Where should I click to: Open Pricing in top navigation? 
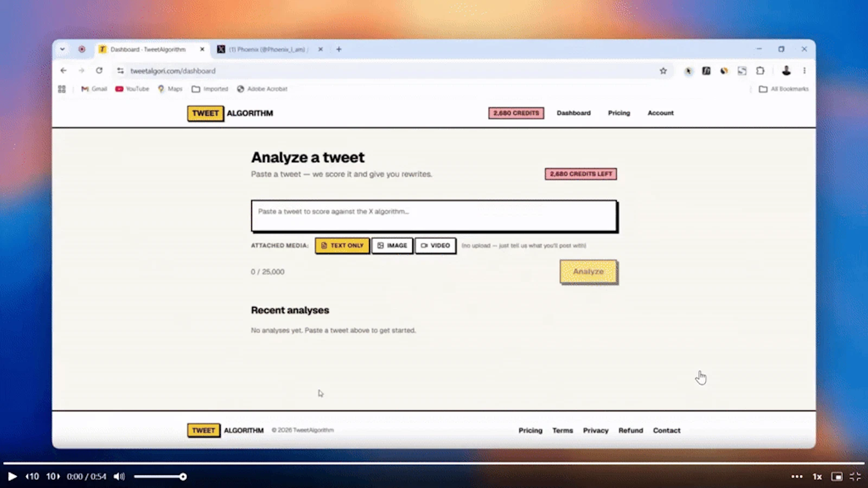point(619,113)
